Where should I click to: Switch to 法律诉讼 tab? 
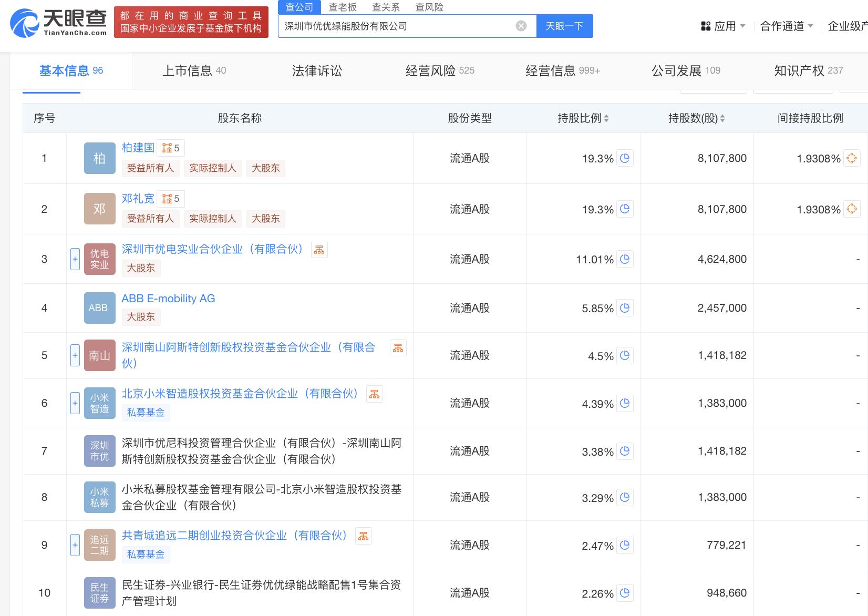pos(317,70)
